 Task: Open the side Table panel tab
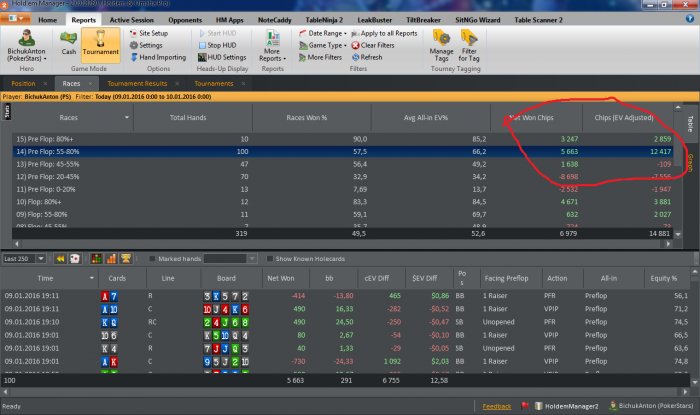(690, 124)
